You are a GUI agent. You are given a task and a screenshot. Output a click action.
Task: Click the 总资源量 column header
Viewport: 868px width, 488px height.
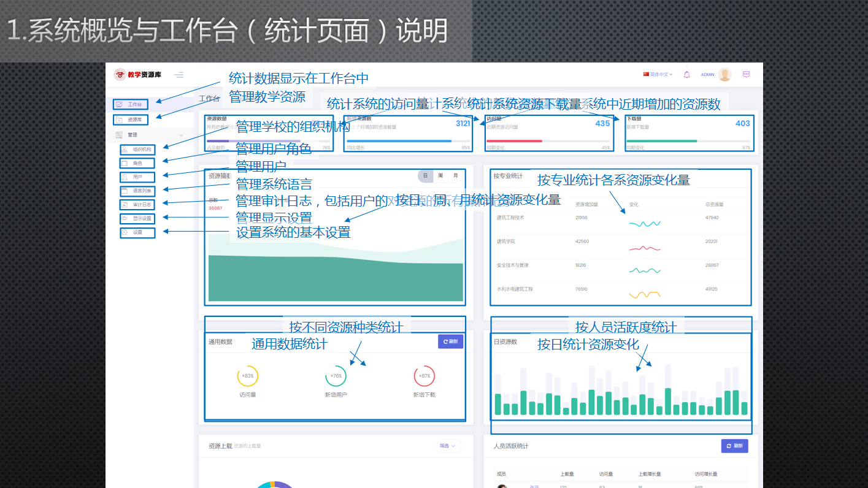click(x=715, y=204)
